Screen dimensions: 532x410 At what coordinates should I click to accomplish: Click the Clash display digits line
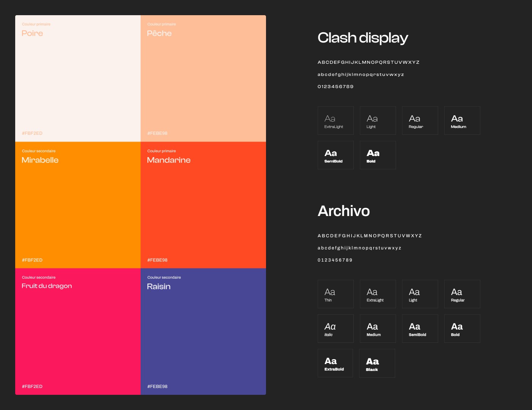click(x=336, y=87)
